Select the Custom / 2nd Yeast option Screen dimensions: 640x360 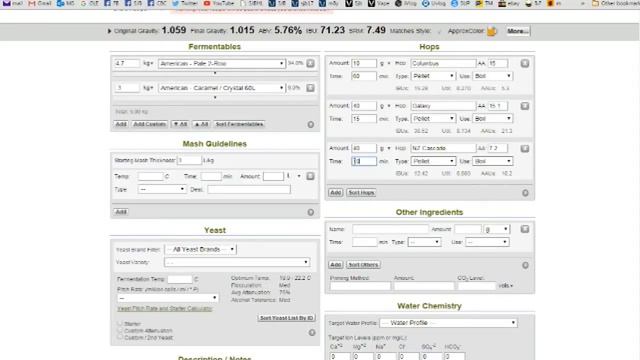coord(120,338)
